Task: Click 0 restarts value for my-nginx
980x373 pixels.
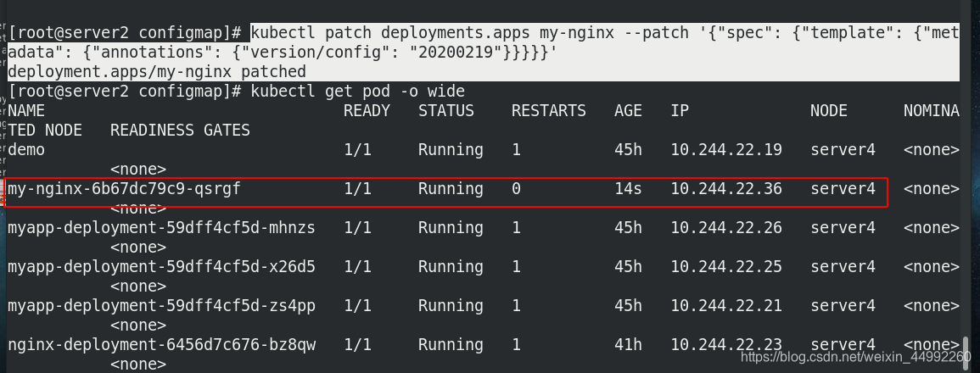Action: tap(516, 189)
